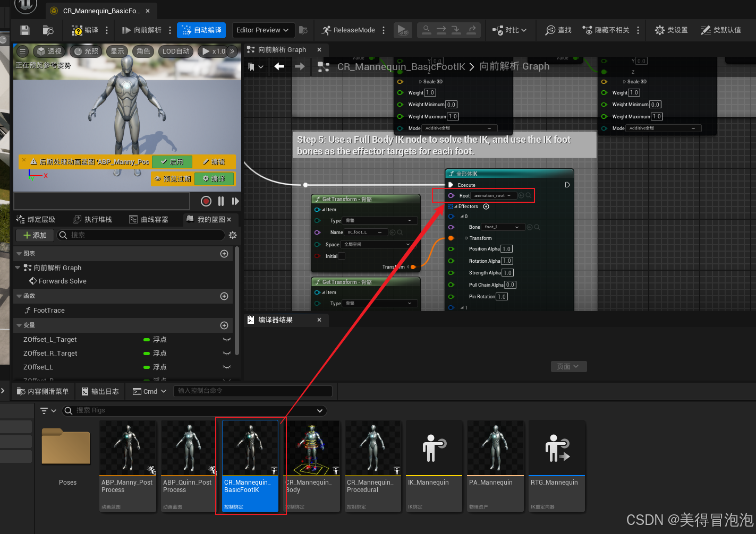Viewport: 756px width, 534px height.
Task: Click the Save asset icon in toolbar
Action: pos(24,30)
